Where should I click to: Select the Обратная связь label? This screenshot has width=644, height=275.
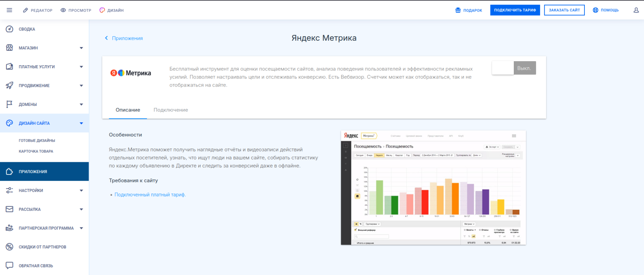(x=36, y=266)
